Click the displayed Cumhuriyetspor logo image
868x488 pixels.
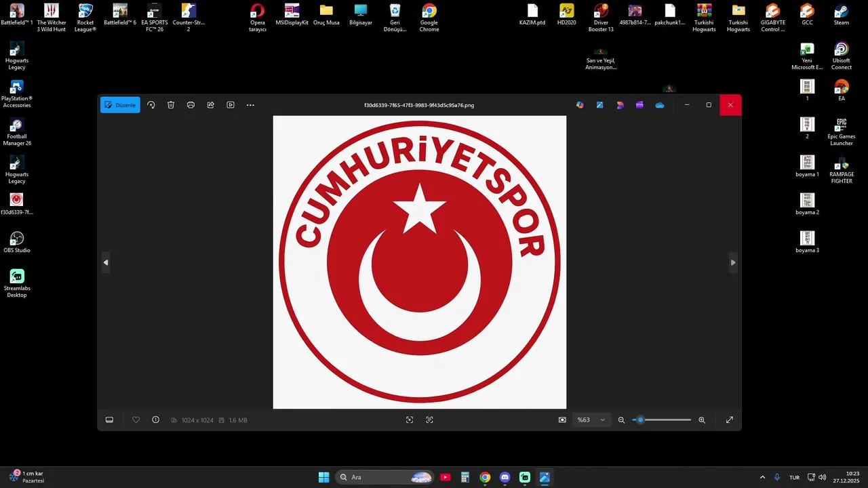pos(420,262)
